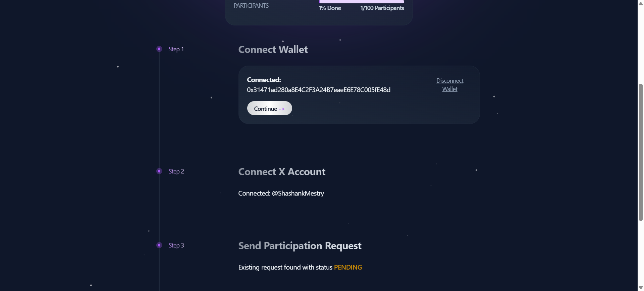The height and width of the screenshot is (291, 644).
Task: Click the scrollbar up arrow
Action: click(641, 3)
